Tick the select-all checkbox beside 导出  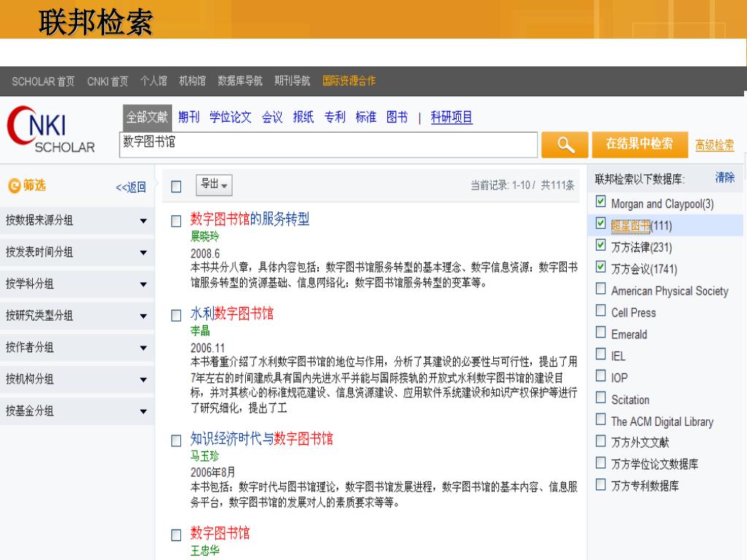point(177,186)
